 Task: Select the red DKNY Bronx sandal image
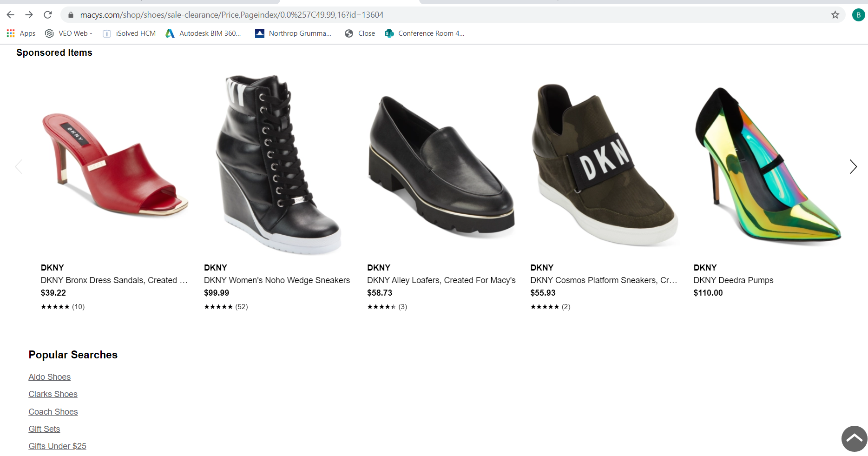coord(115,165)
